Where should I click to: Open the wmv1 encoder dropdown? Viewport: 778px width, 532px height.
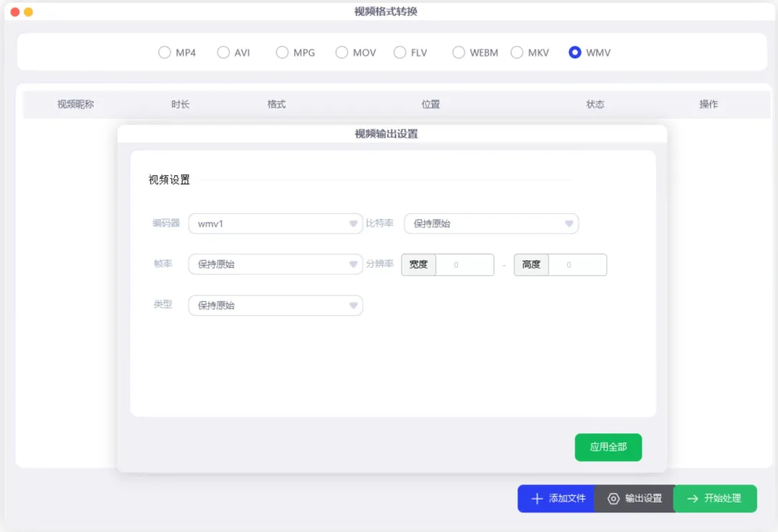click(x=275, y=224)
